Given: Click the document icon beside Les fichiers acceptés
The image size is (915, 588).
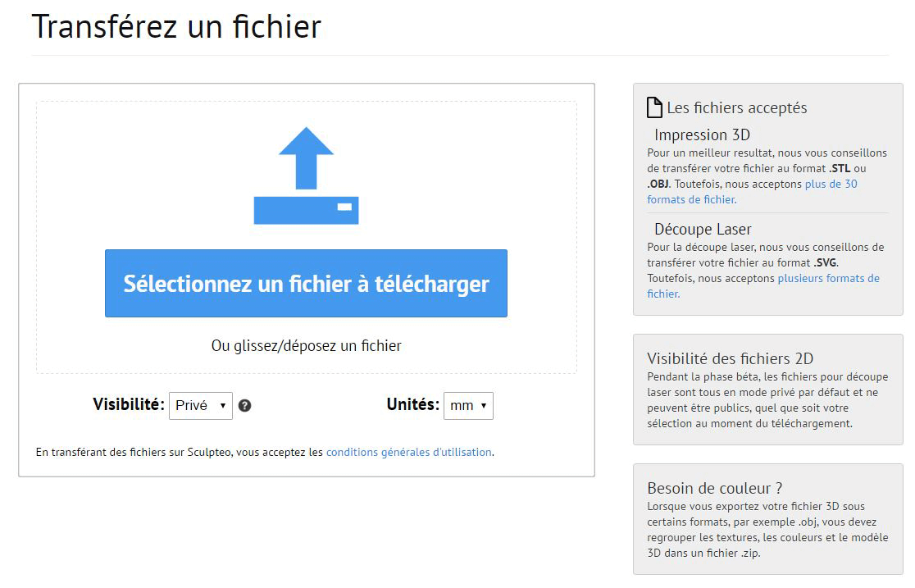Looking at the screenshot, I should pyautogui.click(x=655, y=107).
